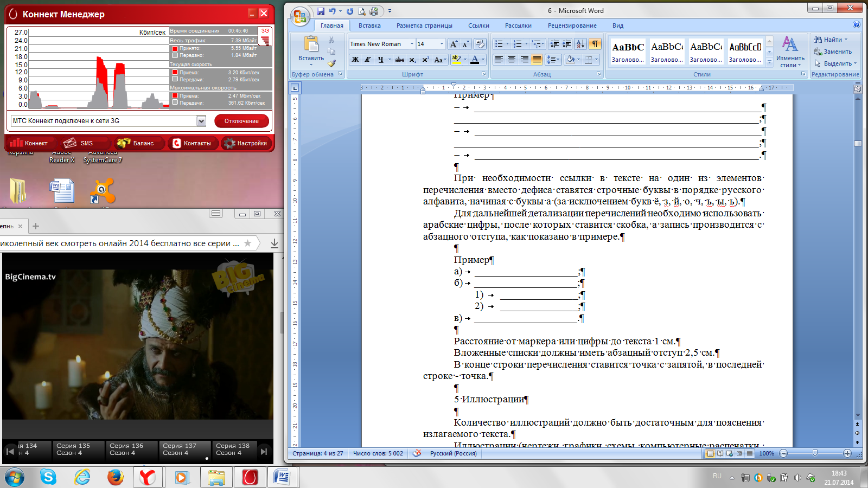Toggle the Bold button

pyautogui.click(x=355, y=60)
